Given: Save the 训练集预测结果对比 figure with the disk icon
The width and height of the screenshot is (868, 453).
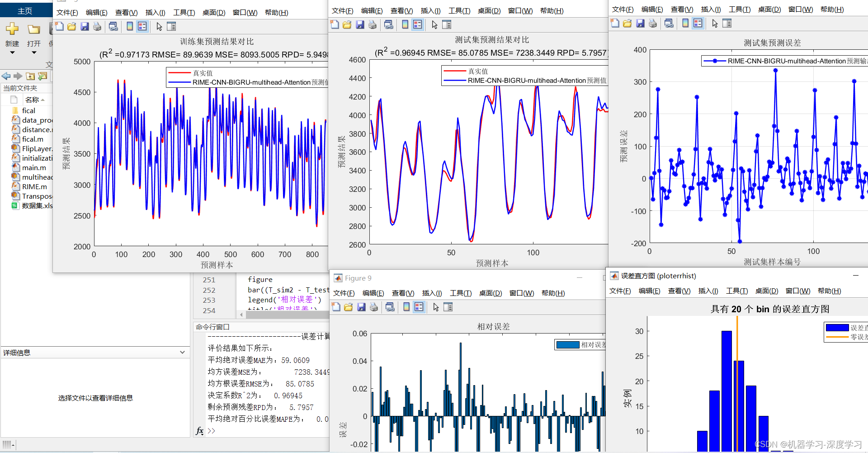Looking at the screenshot, I should [85, 26].
